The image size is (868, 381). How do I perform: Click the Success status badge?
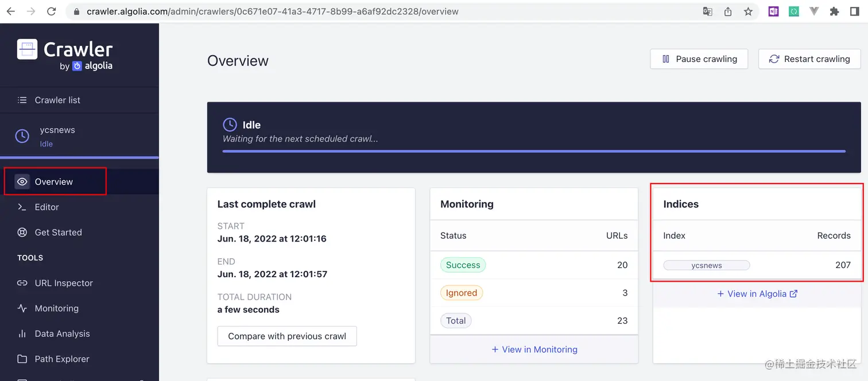[x=463, y=265]
